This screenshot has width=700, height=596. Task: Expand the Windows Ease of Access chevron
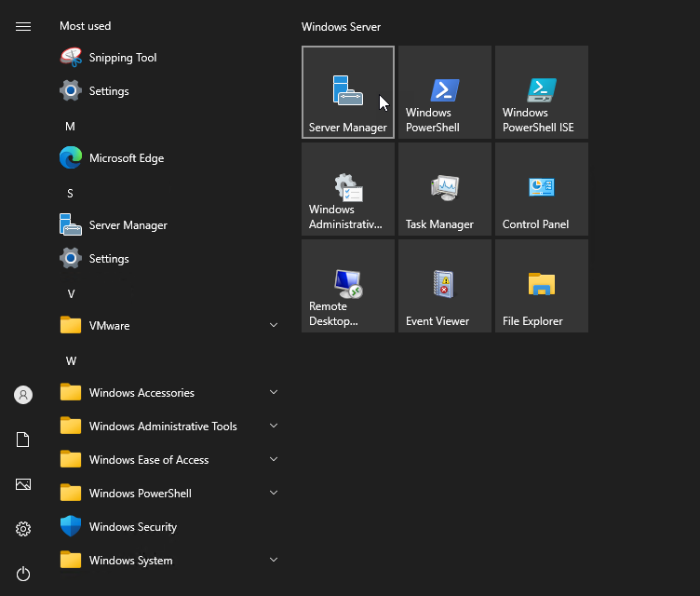click(274, 459)
